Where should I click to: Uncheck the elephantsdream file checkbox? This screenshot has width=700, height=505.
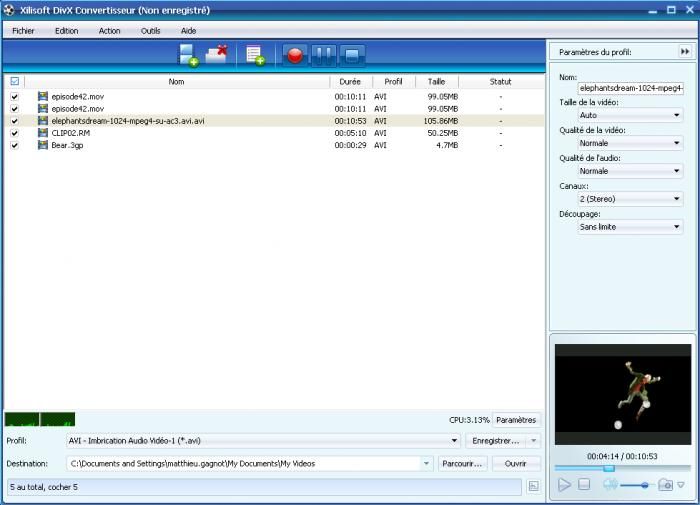tap(15, 121)
